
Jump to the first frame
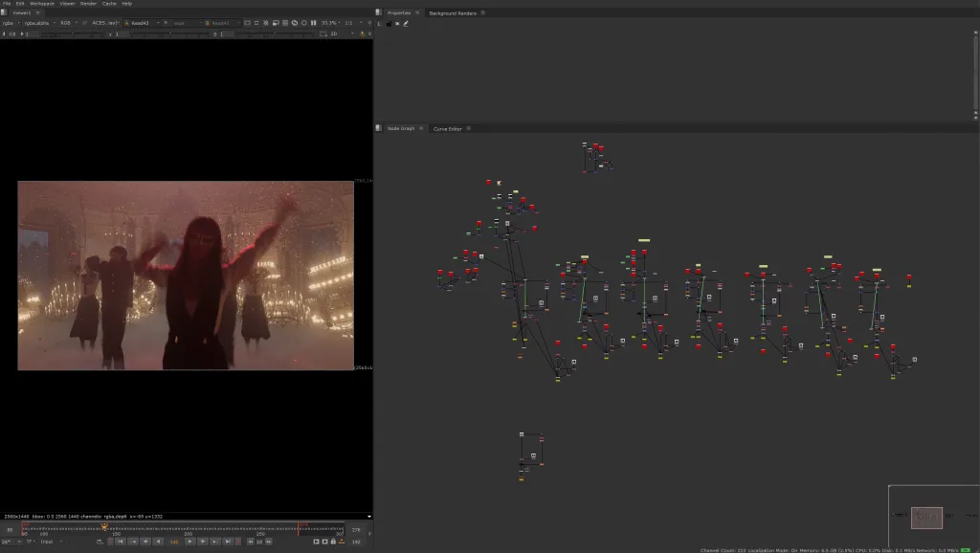[120, 542]
